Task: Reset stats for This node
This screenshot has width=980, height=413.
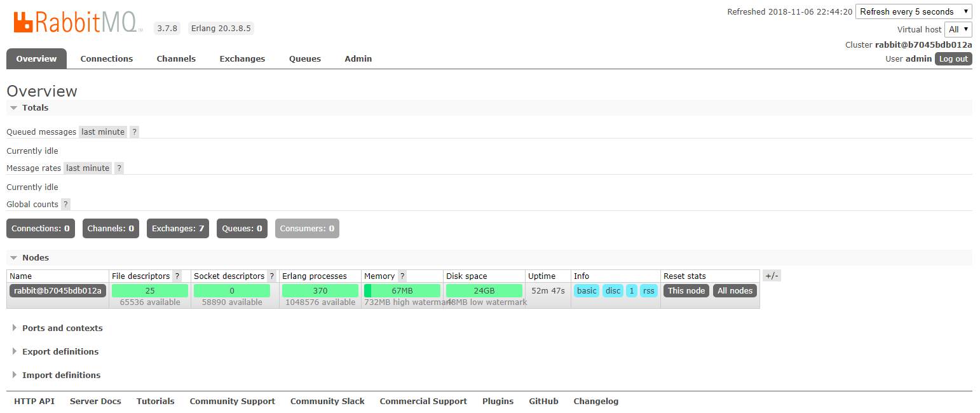Action: [686, 291]
